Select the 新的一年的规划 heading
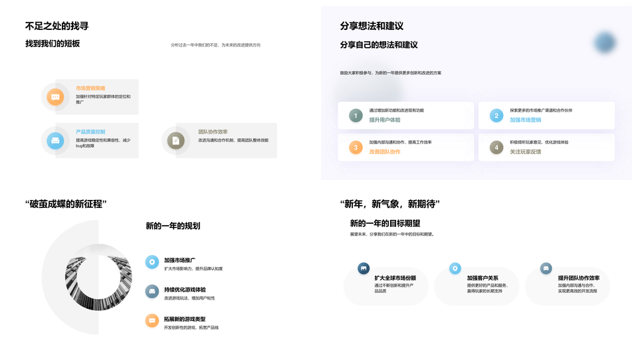Image resolution: width=638 pixels, height=364 pixels. [173, 226]
